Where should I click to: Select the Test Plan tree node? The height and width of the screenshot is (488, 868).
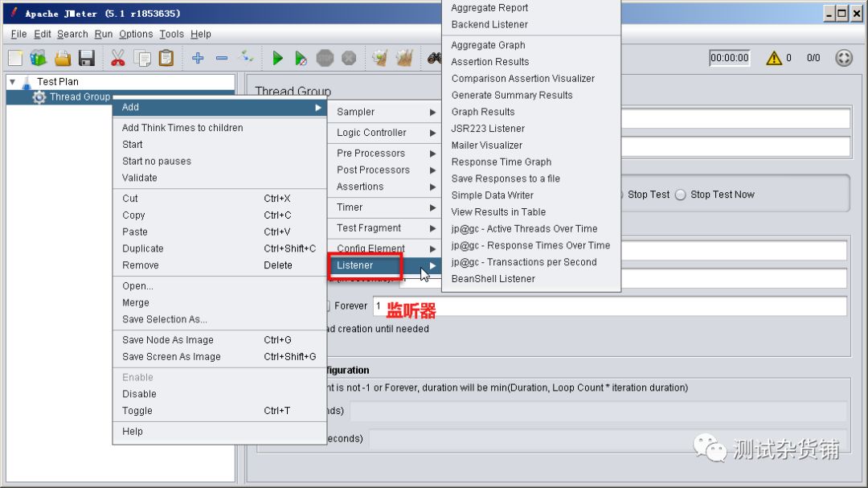pyautogui.click(x=58, y=81)
